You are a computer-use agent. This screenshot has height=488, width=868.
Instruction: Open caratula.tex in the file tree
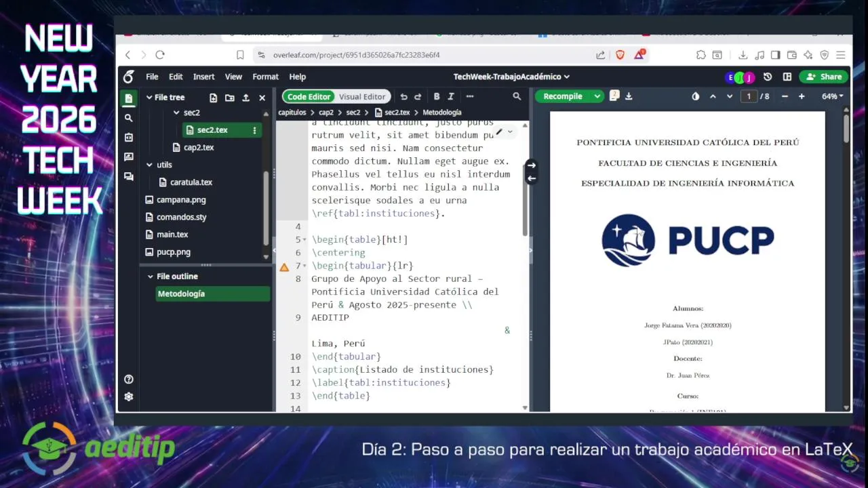point(191,182)
